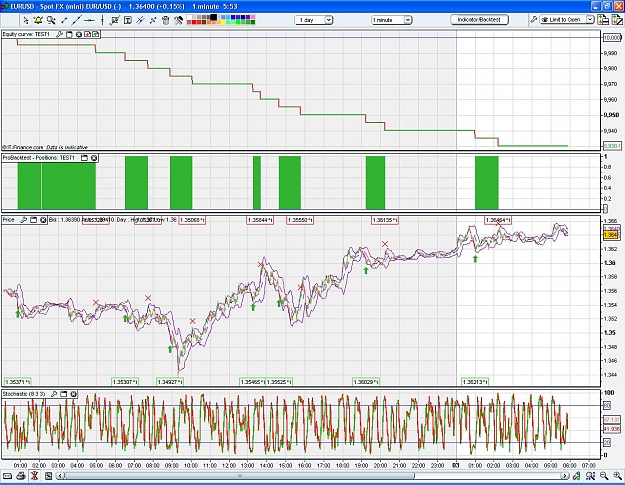Click the sell label 1.36135
Viewport: 625px width, 485px height.
(x=385, y=220)
